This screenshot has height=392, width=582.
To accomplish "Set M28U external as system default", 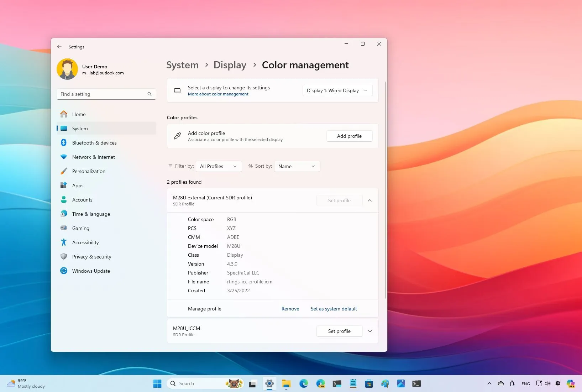I will 334,308.
